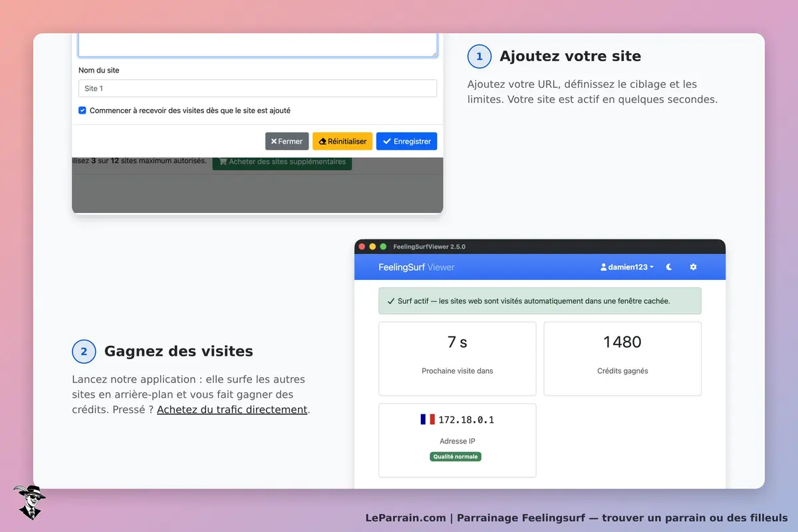Follow the 'Achetez du trafic directement' link

tap(232, 410)
